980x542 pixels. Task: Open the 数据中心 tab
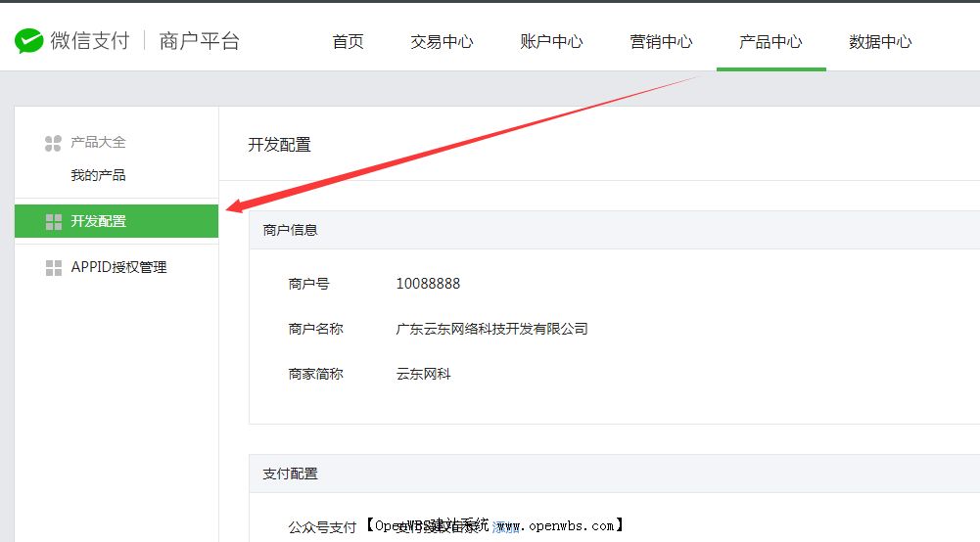click(x=880, y=41)
